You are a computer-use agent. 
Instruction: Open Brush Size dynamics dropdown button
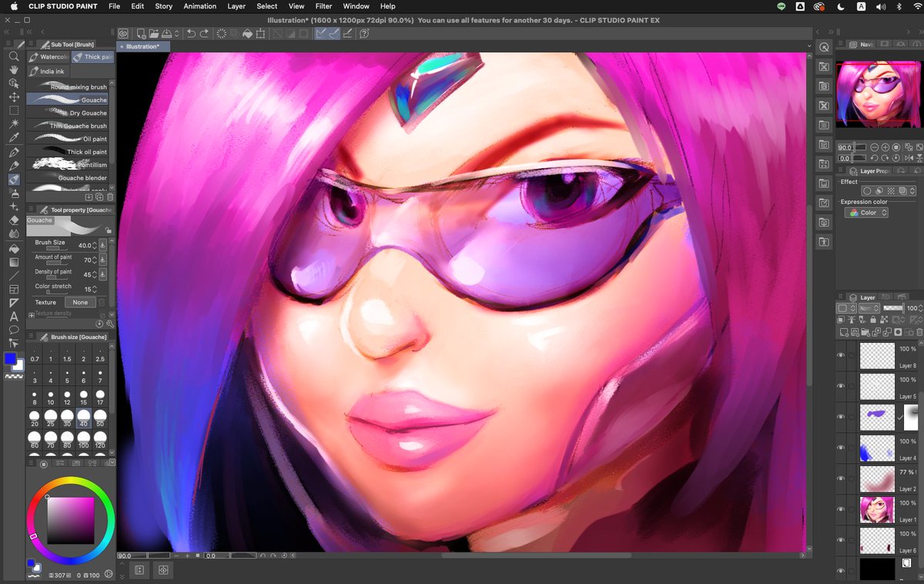[x=102, y=246]
